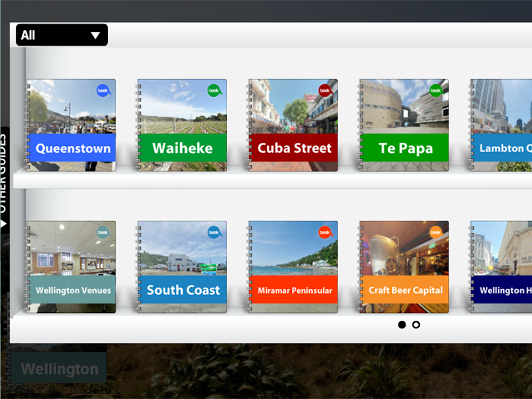Screen dimensions: 532x399
Task: Open the dark blue Wellington guide book
Action: (501, 267)
